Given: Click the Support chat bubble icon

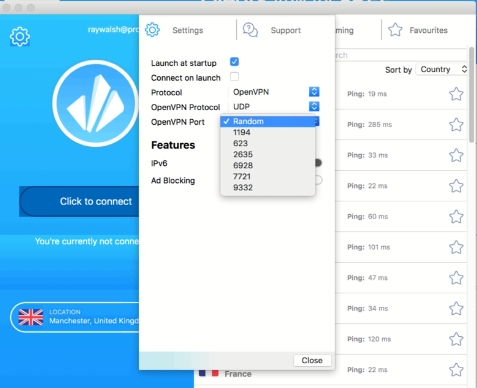Looking at the screenshot, I should 250,30.
